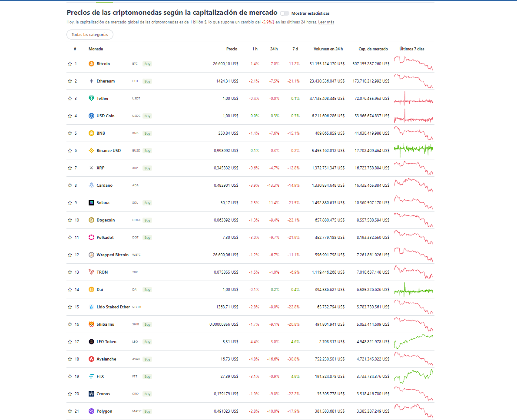Sort by the 24 h column header
Screen dimensions: 517x420
pos(274,49)
